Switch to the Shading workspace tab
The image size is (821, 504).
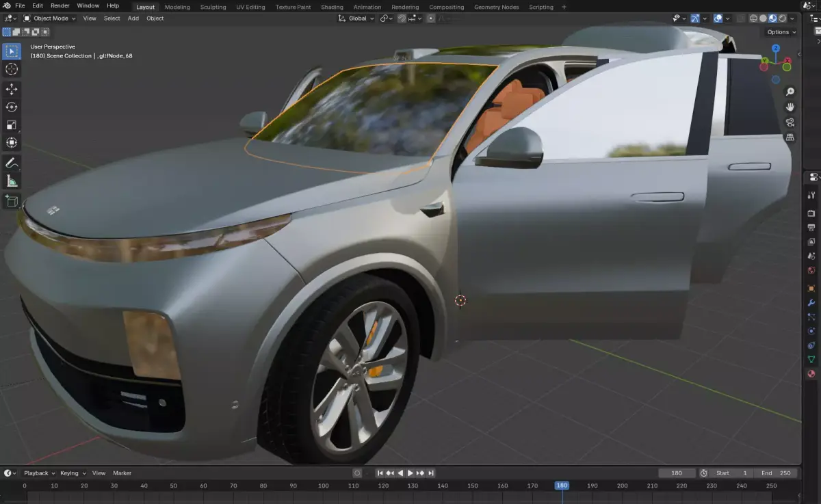pos(332,7)
